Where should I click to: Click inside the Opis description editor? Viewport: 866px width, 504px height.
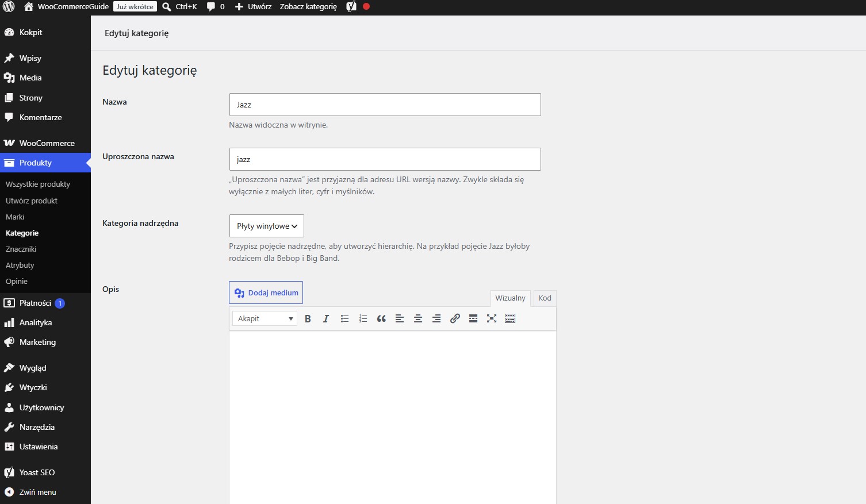pos(393,417)
